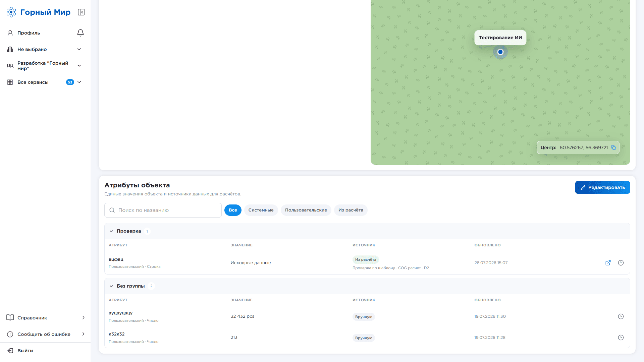Click the Выйти logout link
Image resolution: width=644 pixels, height=362 pixels.
(25, 351)
